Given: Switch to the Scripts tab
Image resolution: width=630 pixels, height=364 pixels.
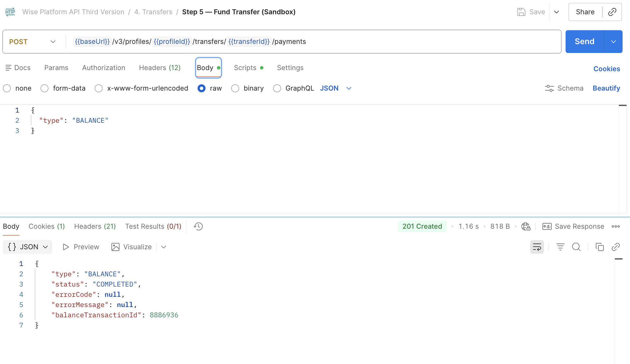Looking at the screenshot, I should (248, 68).
